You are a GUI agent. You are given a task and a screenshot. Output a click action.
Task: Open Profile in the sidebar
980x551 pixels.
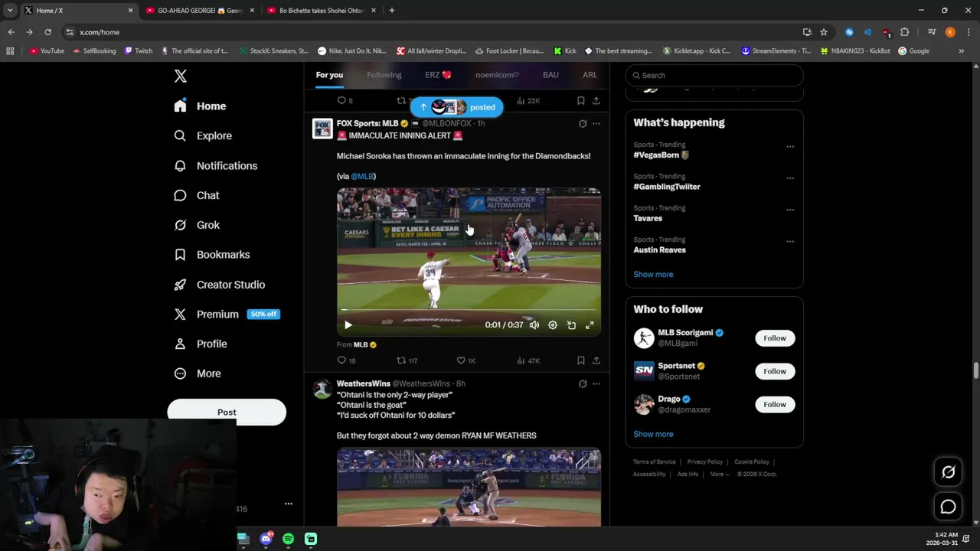[x=201, y=344]
